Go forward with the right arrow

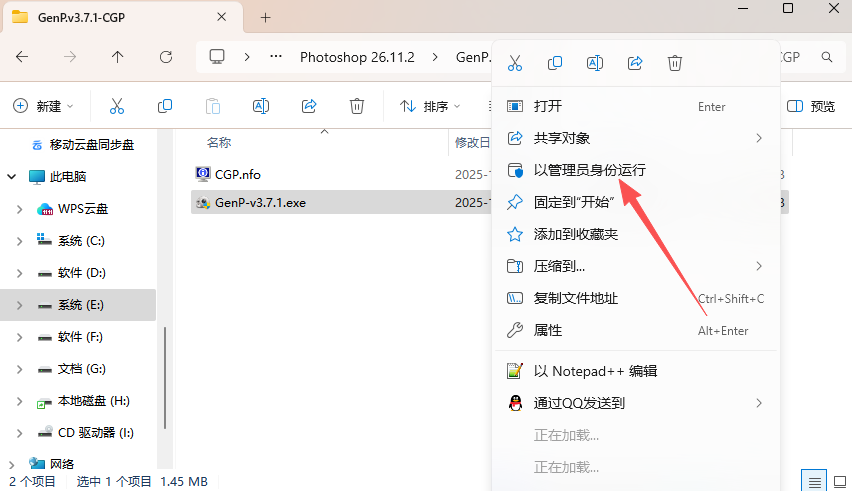pyautogui.click(x=70, y=57)
